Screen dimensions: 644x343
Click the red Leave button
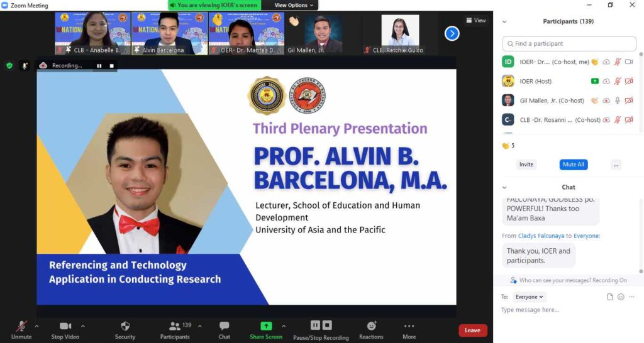(472, 330)
